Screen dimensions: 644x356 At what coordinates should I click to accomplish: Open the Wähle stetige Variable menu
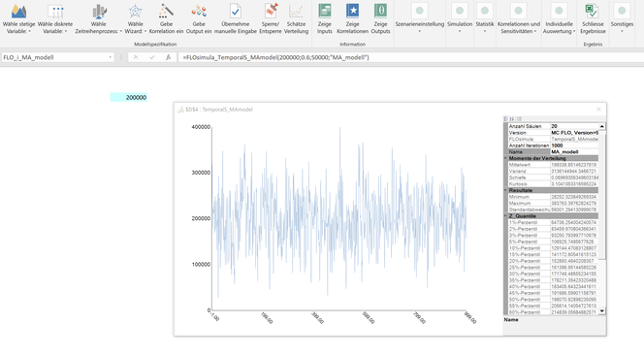18,18
